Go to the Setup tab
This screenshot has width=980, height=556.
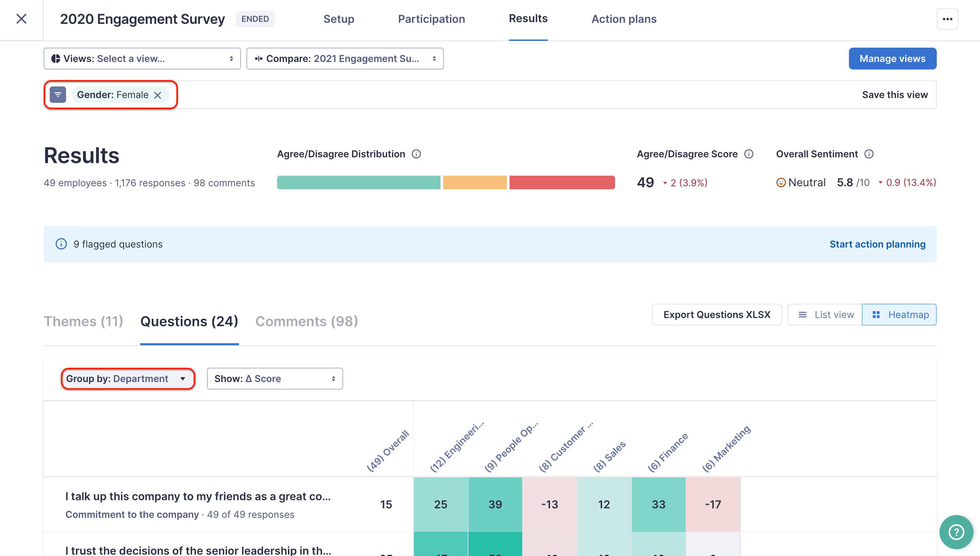[339, 19]
